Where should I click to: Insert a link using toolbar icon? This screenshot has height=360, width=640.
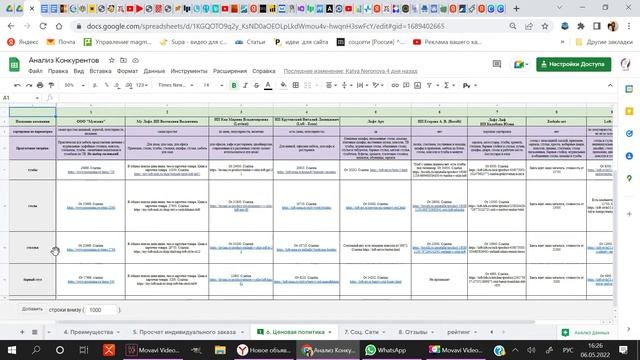pos(395,85)
